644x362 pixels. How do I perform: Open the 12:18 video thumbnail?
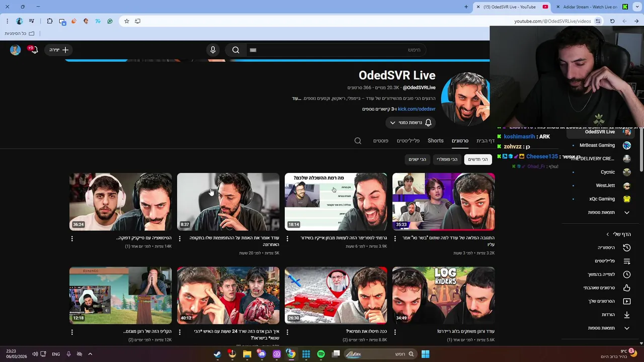point(120,295)
